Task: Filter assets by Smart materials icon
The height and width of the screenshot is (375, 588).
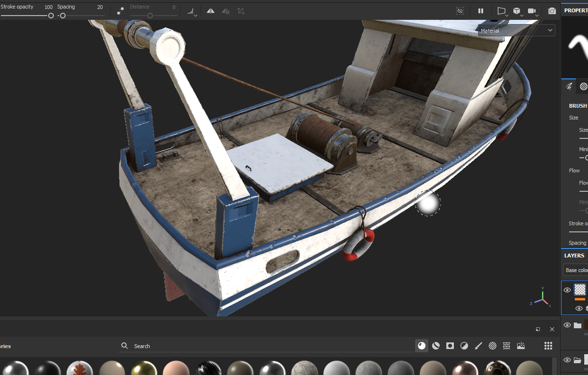Action: [435, 346]
